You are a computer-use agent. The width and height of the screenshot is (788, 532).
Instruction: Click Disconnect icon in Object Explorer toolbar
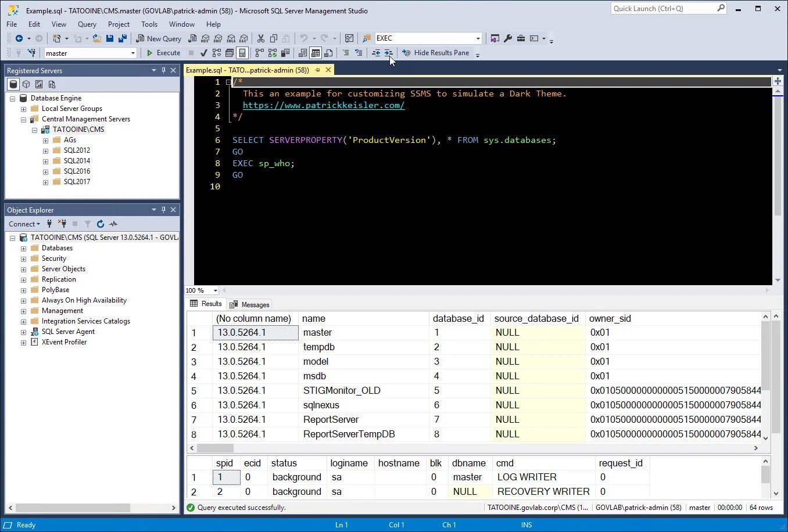click(62, 224)
